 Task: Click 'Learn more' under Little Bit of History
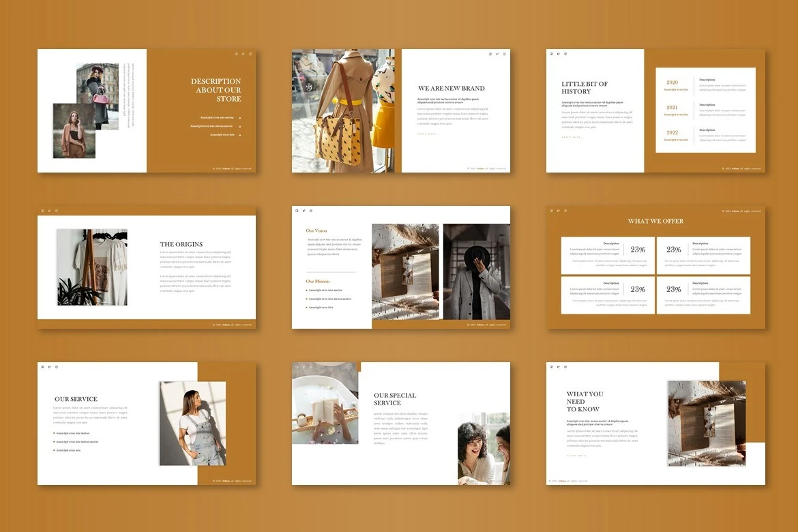572,137
